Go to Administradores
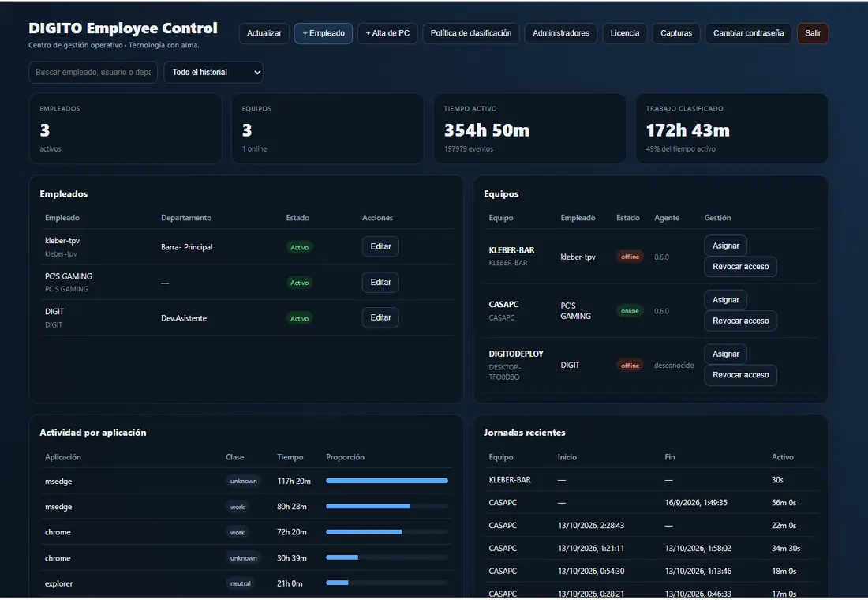 coord(561,33)
